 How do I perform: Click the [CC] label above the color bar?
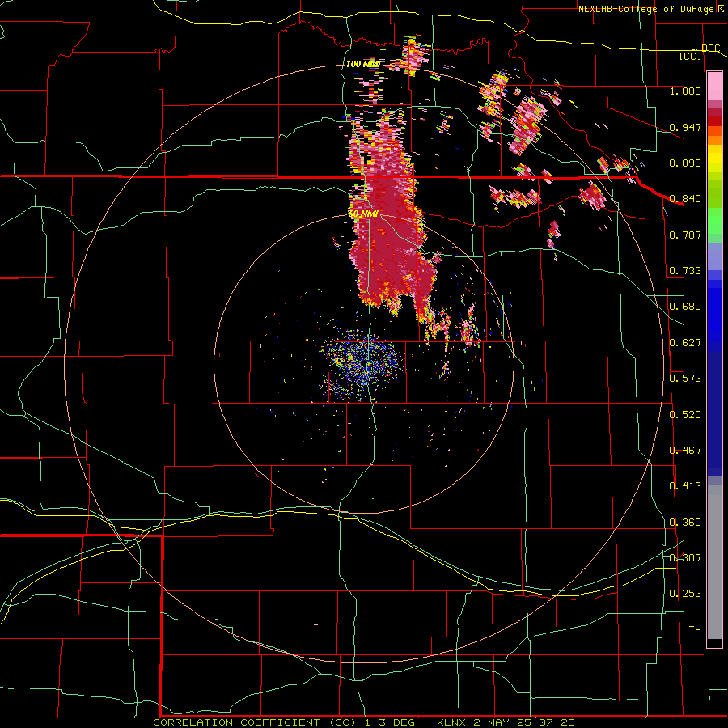click(x=691, y=56)
